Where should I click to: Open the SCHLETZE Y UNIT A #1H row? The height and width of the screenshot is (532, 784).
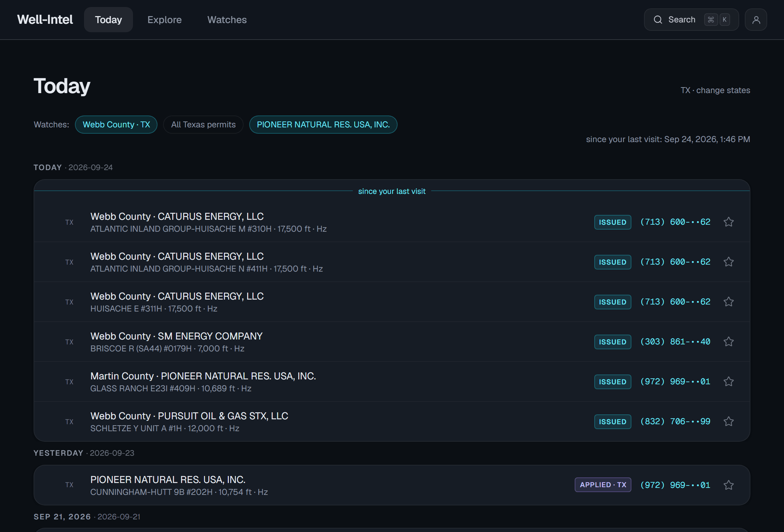click(392, 421)
